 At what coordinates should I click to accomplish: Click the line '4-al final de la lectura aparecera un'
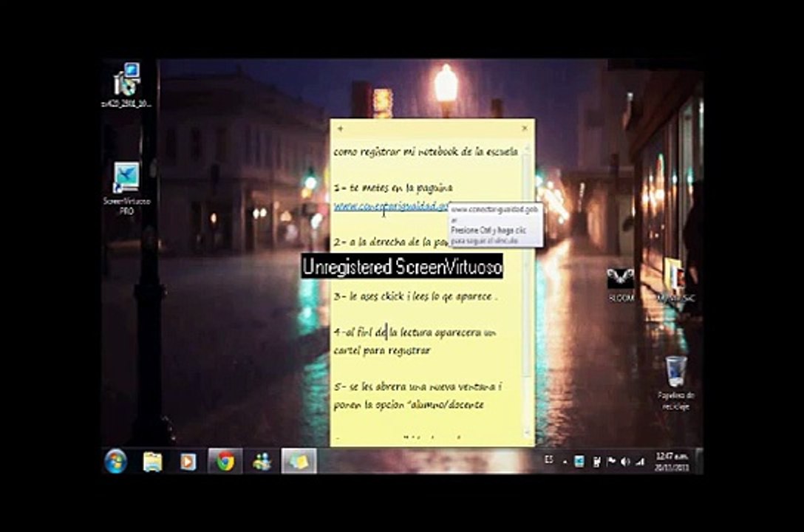(415, 332)
